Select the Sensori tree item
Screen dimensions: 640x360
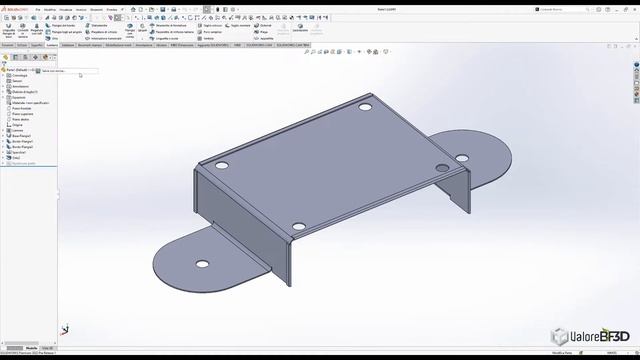pos(17,81)
